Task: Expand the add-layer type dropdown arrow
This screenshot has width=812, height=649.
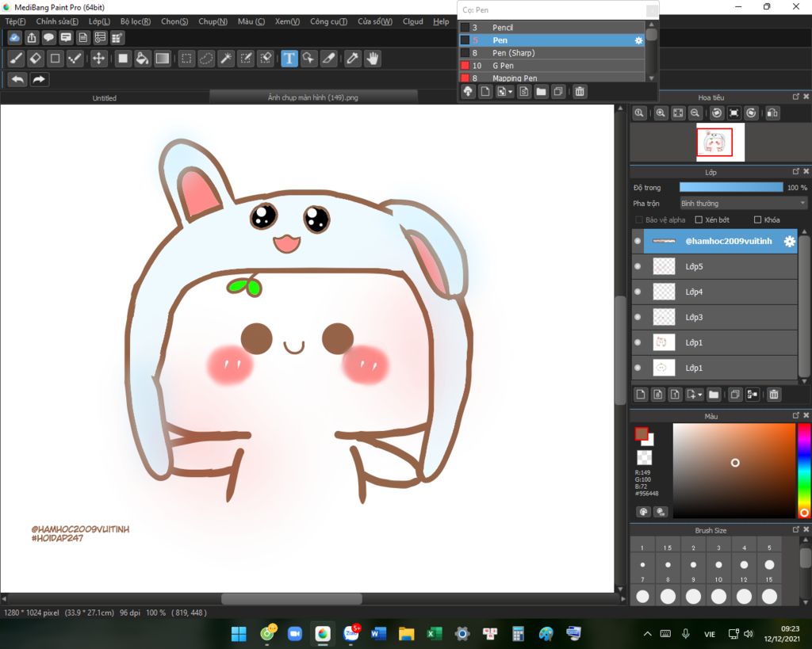Action: (x=699, y=395)
